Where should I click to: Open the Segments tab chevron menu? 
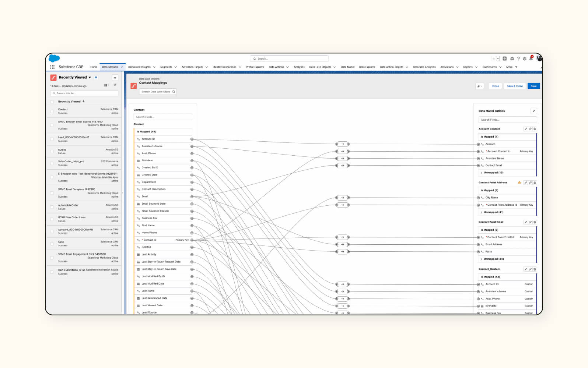pyautogui.click(x=175, y=67)
